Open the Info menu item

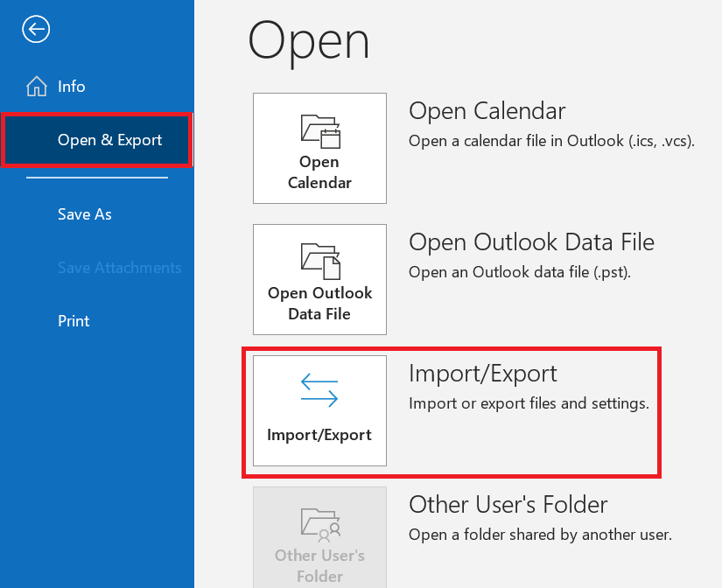click(72, 87)
